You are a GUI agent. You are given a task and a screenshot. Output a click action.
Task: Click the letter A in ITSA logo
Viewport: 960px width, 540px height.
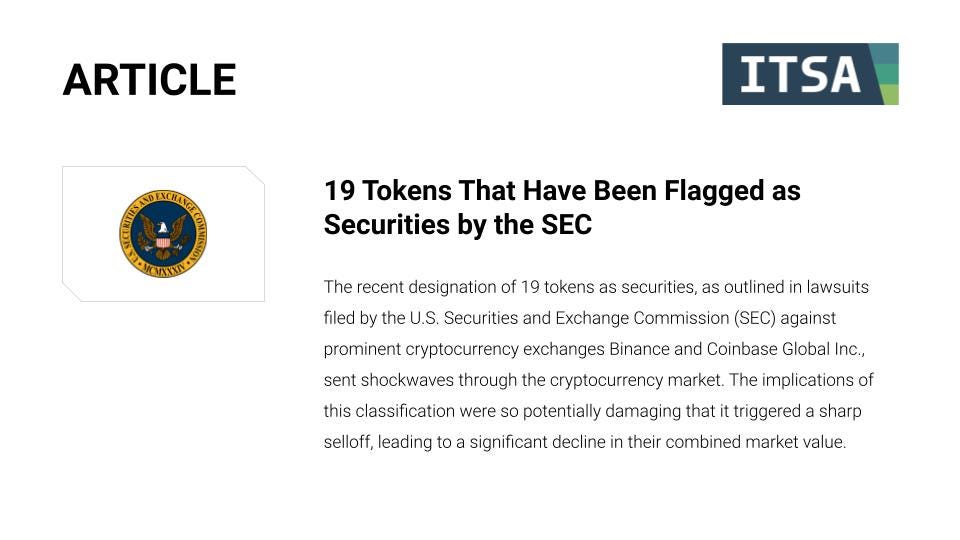[x=845, y=75]
